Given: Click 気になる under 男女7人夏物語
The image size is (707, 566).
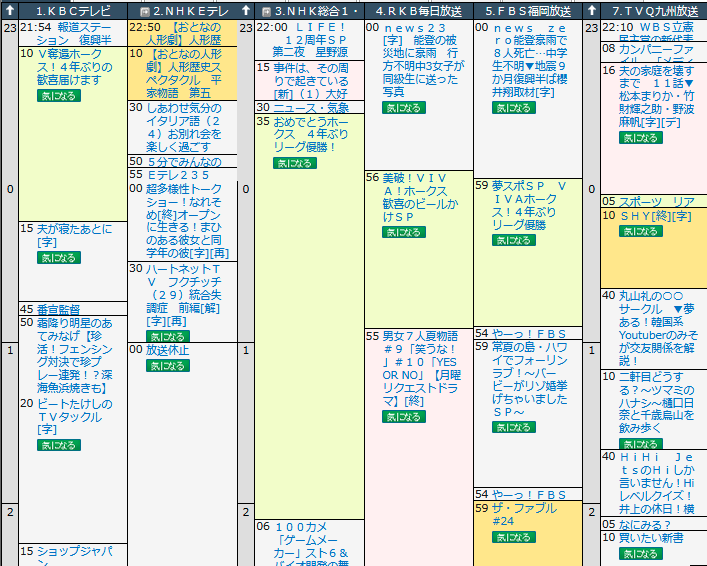Looking at the screenshot, I should click(x=404, y=417).
